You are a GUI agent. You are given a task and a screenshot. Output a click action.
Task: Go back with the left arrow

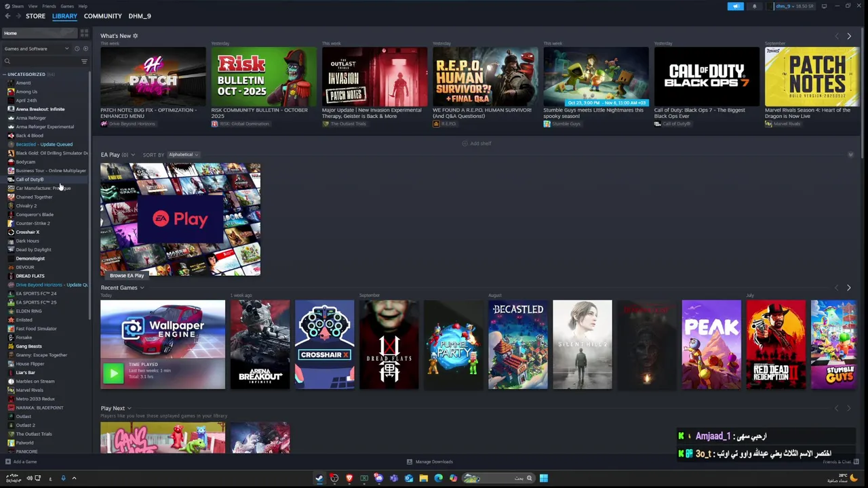[x=8, y=16]
